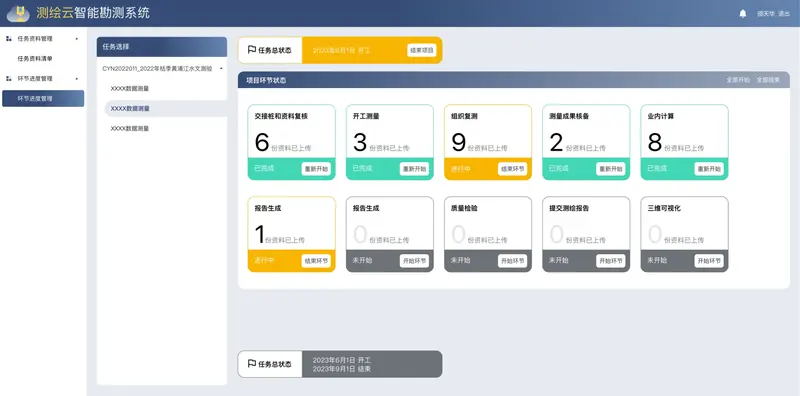
Task: Click 重新开始 on 业内计算 card
Action: (709, 169)
